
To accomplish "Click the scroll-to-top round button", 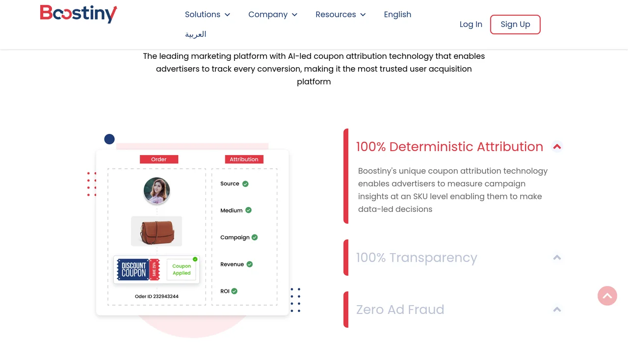I will coord(607,296).
